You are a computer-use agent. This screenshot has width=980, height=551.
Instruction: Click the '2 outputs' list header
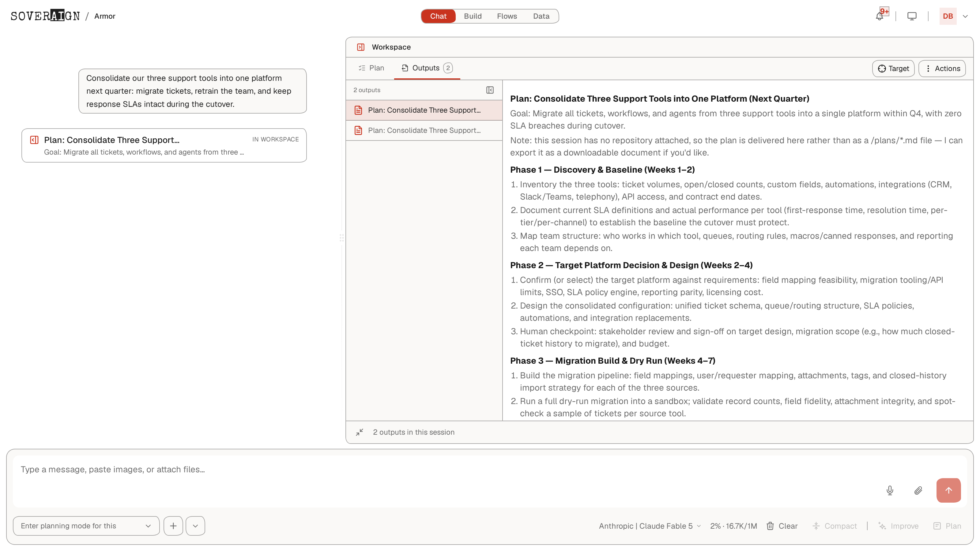tap(367, 90)
